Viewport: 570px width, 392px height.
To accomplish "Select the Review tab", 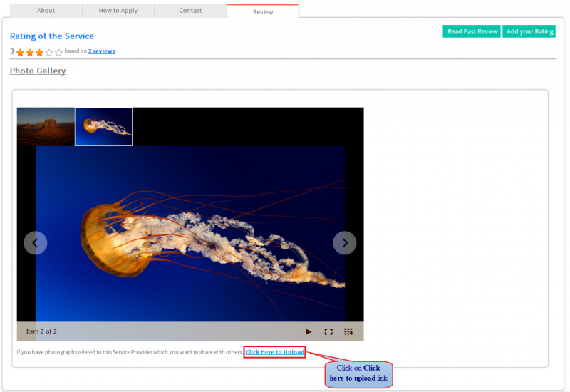I will [263, 11].
